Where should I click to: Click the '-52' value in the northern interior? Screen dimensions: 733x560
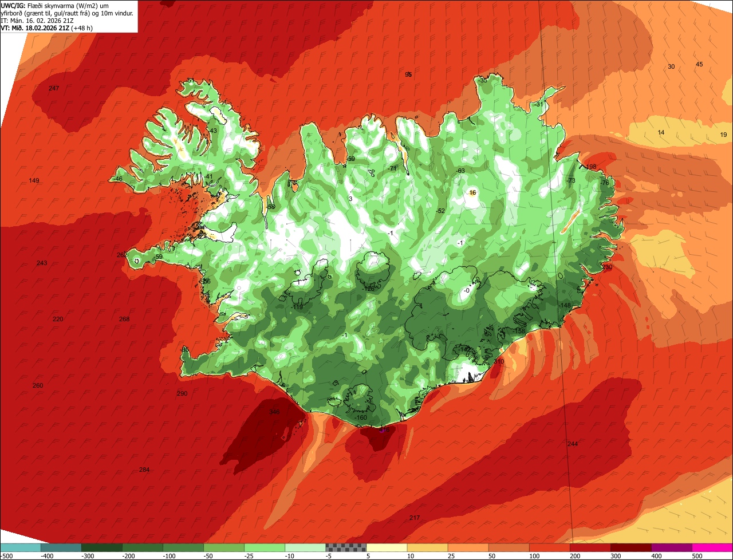click(440, 211)
